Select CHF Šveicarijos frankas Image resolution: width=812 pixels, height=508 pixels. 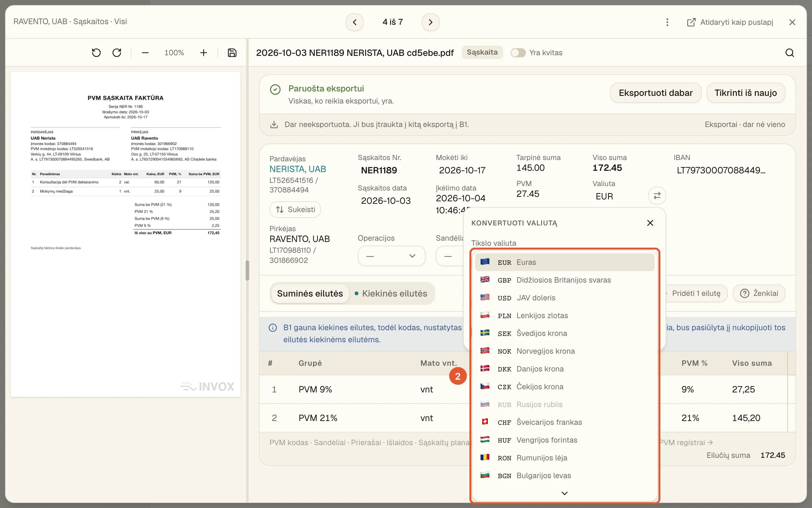(x=565, y=422)
